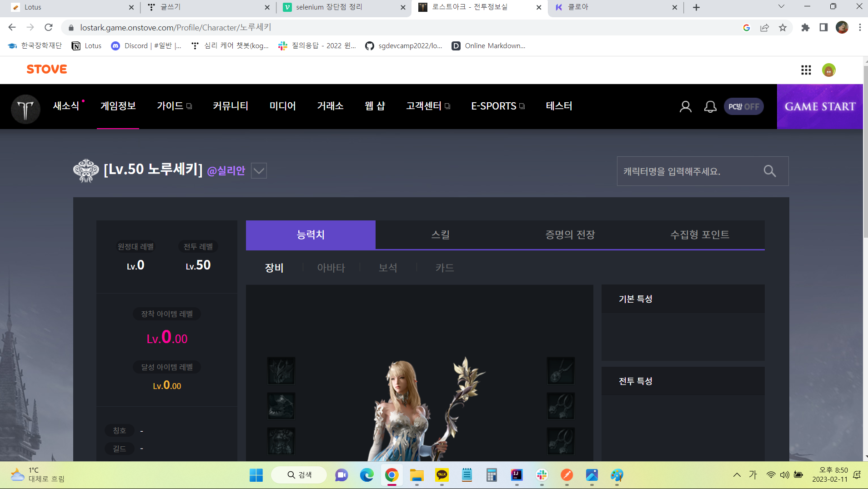Switch to the 스킬 tab

point(440,235)
